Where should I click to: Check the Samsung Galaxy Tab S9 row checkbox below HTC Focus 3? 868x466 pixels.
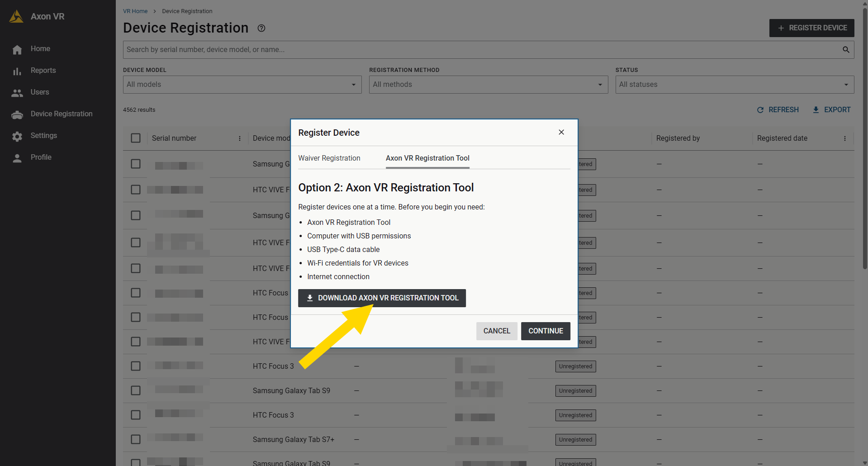point(136,390)
